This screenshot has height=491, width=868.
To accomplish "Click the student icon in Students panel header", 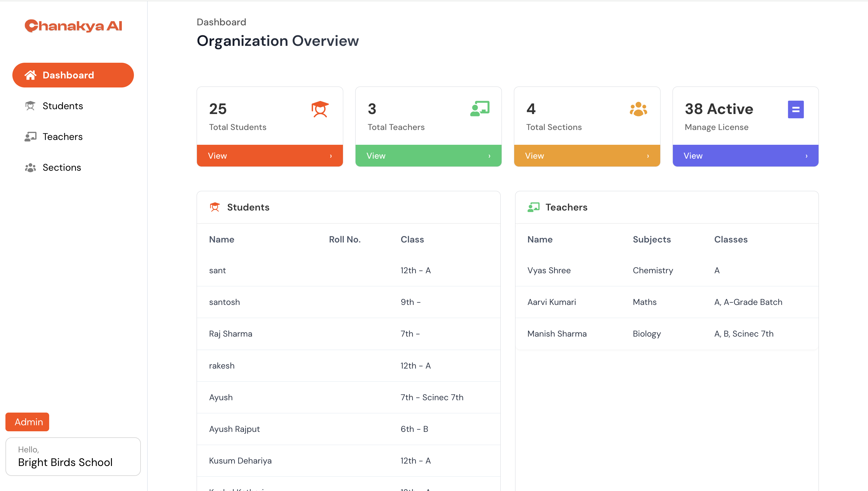I will pyautogui.click(x=215, y=207).
